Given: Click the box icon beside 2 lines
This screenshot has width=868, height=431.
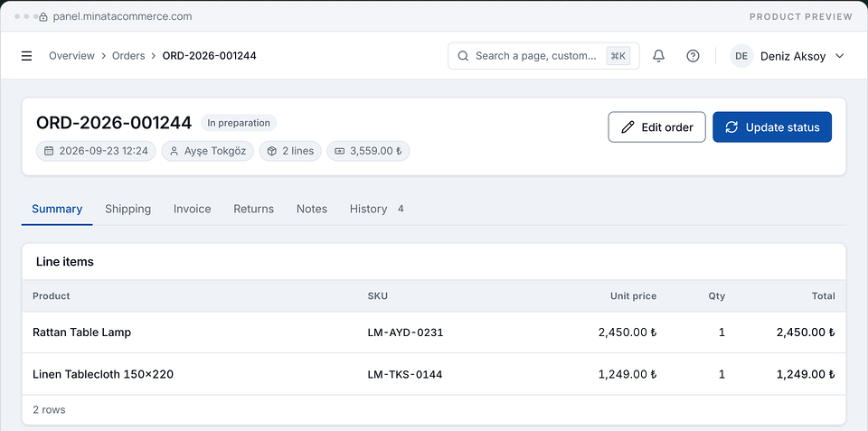Looking at the screenshot, I should [x=272, y=151].
